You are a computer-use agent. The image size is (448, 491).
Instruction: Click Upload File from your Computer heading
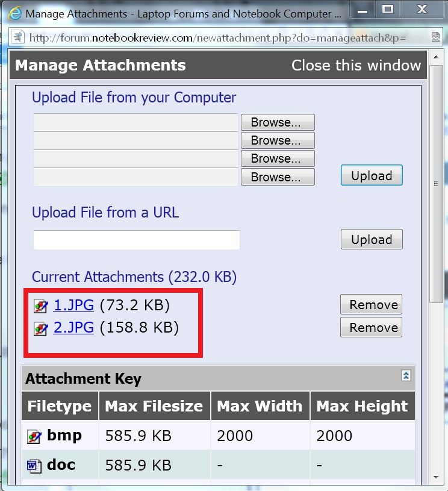[x=134, y=98]
